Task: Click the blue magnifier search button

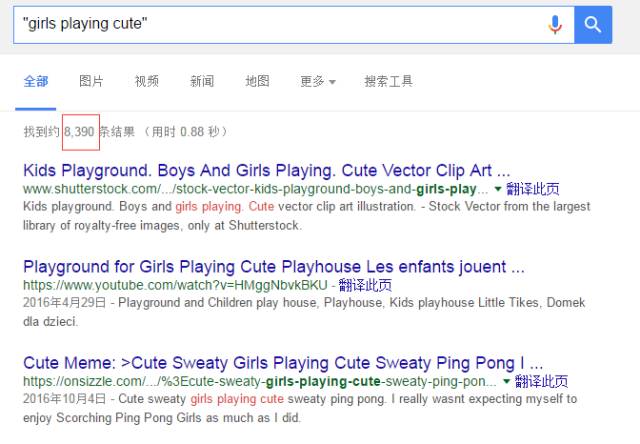Action: (593, 24)
